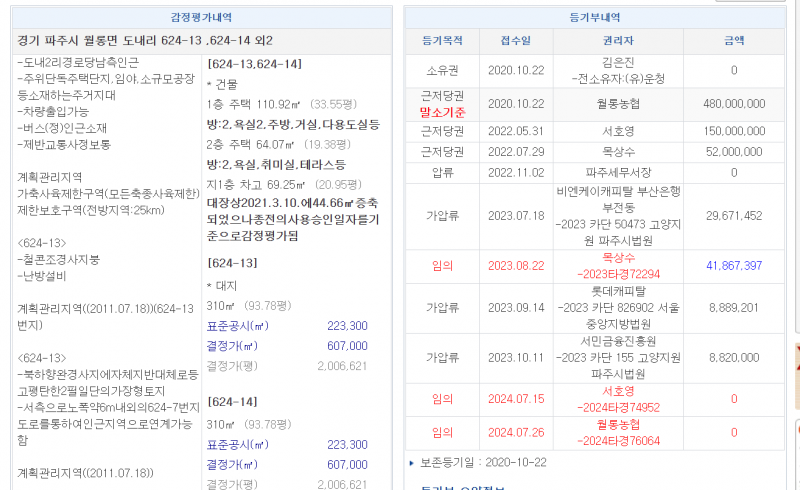Screen dimensions: 800x490
Task: Click the red amount 41,867,397
Action: (x=733, y=265)
